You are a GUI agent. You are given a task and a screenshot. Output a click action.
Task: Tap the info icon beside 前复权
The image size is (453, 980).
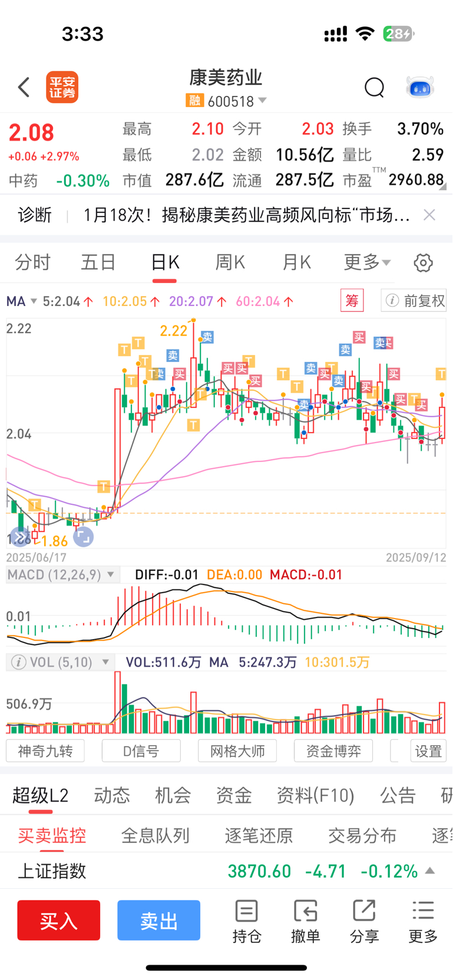(392, 301)
